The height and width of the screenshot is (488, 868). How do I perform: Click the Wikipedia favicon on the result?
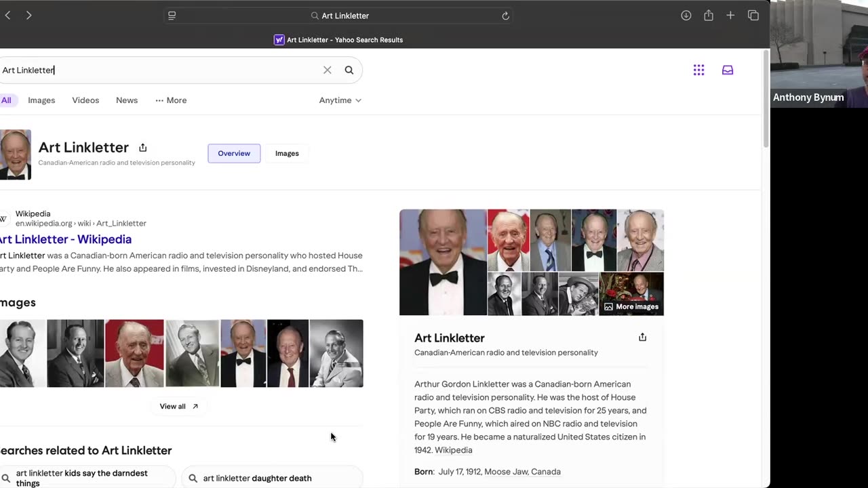[3, 218]
